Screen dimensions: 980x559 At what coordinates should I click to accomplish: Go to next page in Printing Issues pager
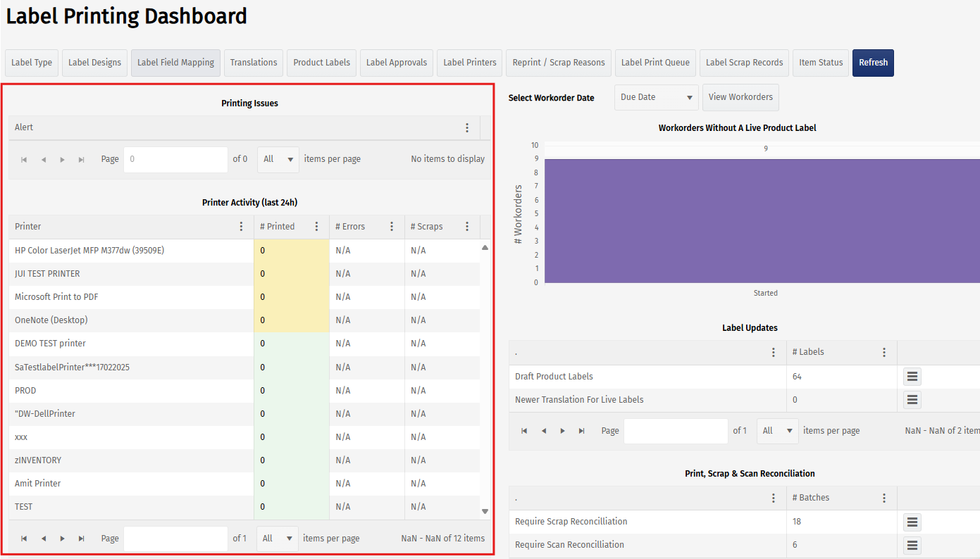(63, 160)
